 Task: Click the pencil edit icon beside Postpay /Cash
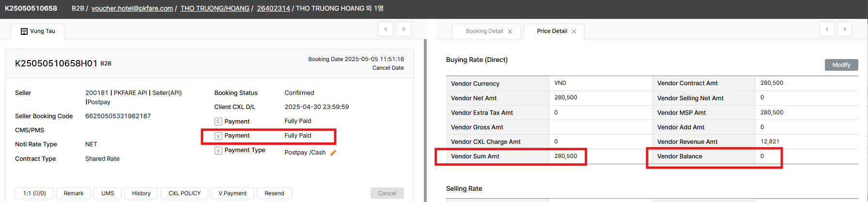click(333, 153)
